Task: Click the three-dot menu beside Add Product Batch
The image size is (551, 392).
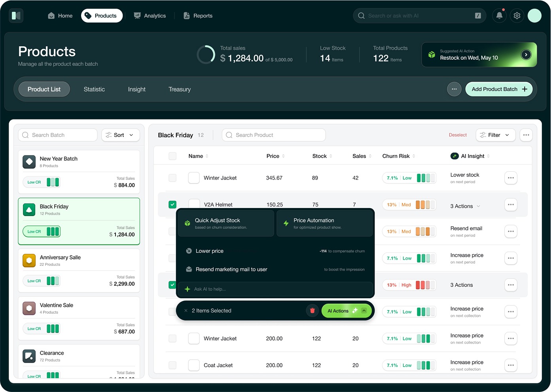Action: coord(454,89)
